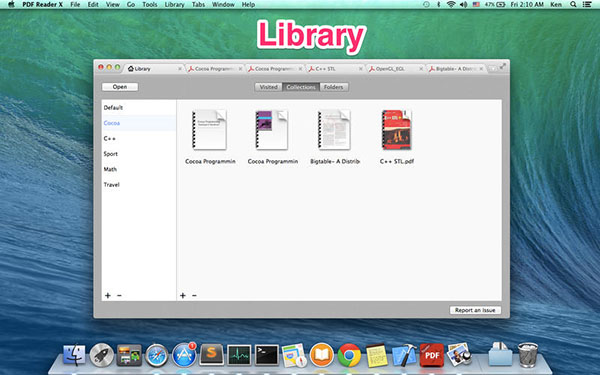Select the Math collection
The image size is (600, 375).
139,169
